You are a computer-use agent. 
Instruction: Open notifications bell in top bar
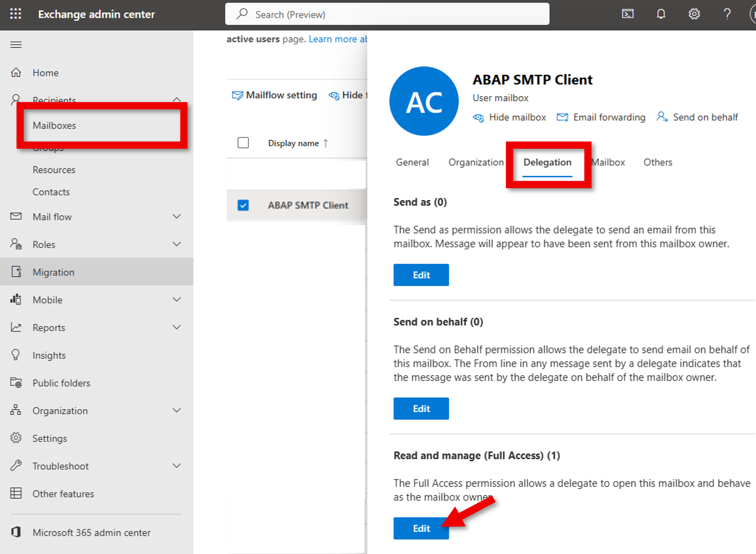point(661,14)
